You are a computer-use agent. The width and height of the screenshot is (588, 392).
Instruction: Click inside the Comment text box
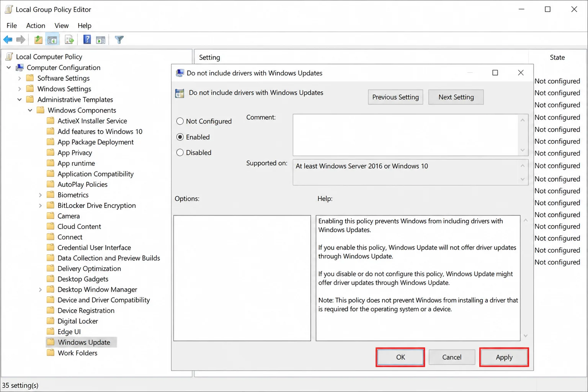(x=406, y=135)
